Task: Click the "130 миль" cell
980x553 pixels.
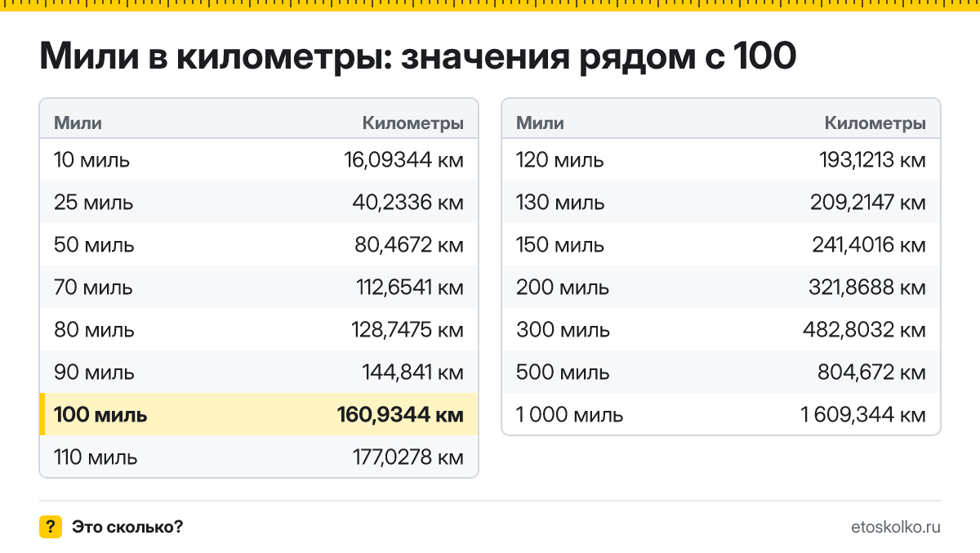Action: click(x=560, y=202)
